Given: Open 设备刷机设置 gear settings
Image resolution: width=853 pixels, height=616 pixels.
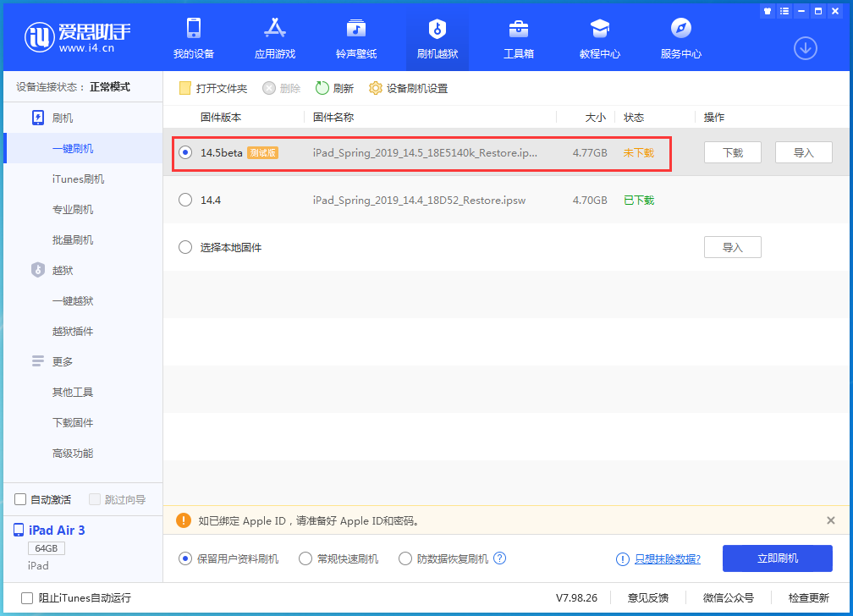Looking at the screenshot, I should point(408,88).
